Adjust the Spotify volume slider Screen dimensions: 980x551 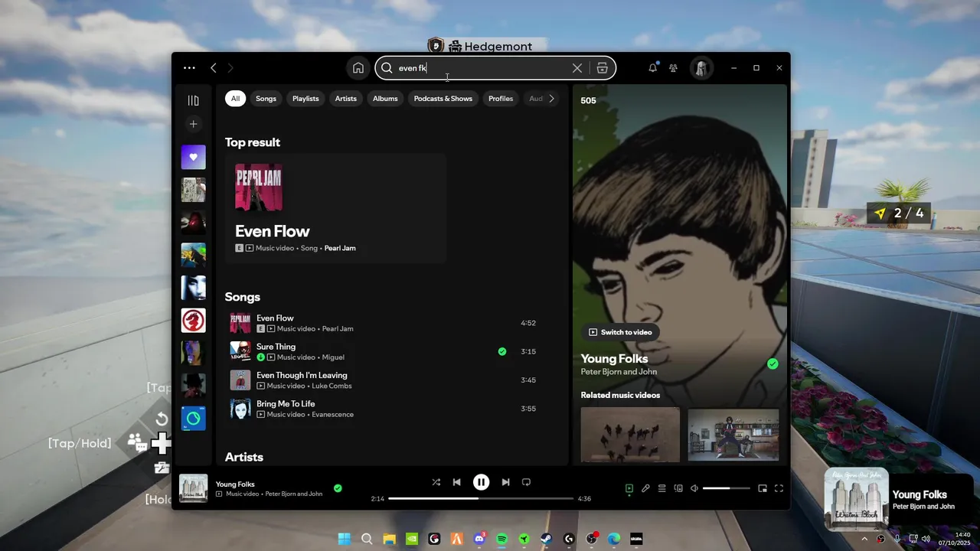click(727, 488)
